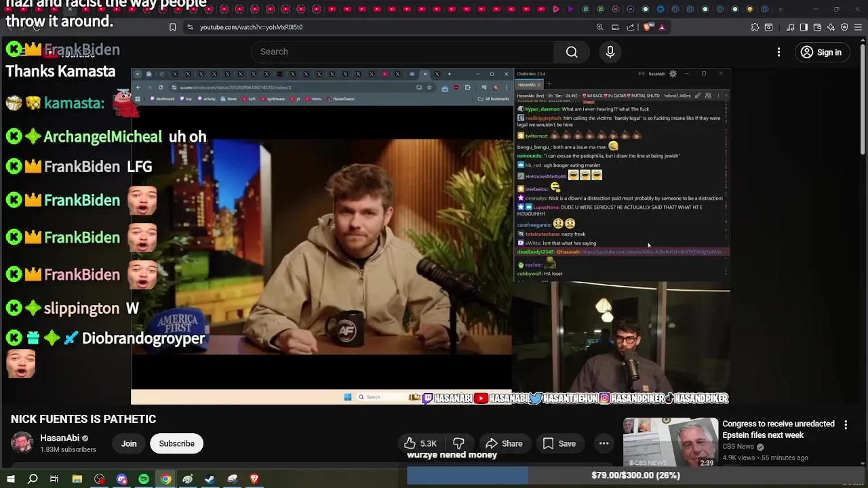
Task: Open the Brave Rewards triangle icon
Action: (662, 27)
